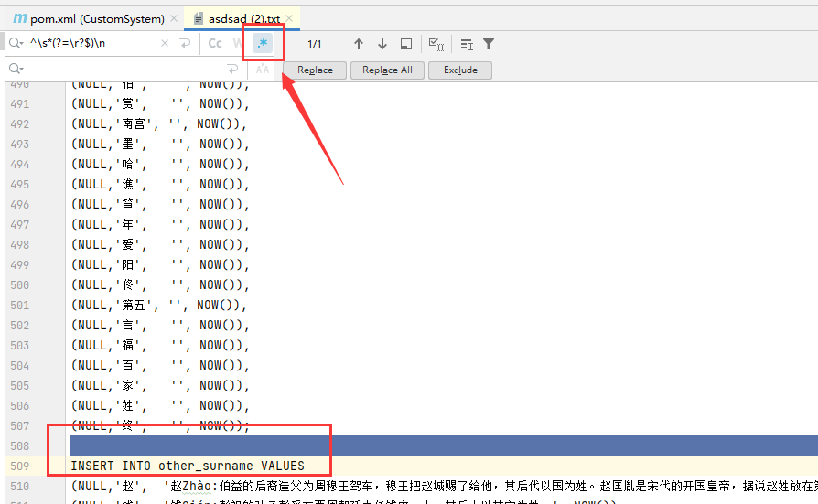818x504 pixels.
Task: Click the pom.xml Maven file icon
Action: (20, 18)
